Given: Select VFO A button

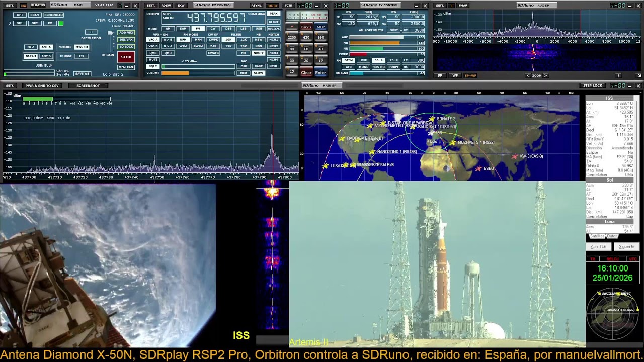Looking at the screenshot, I should 152,40.
